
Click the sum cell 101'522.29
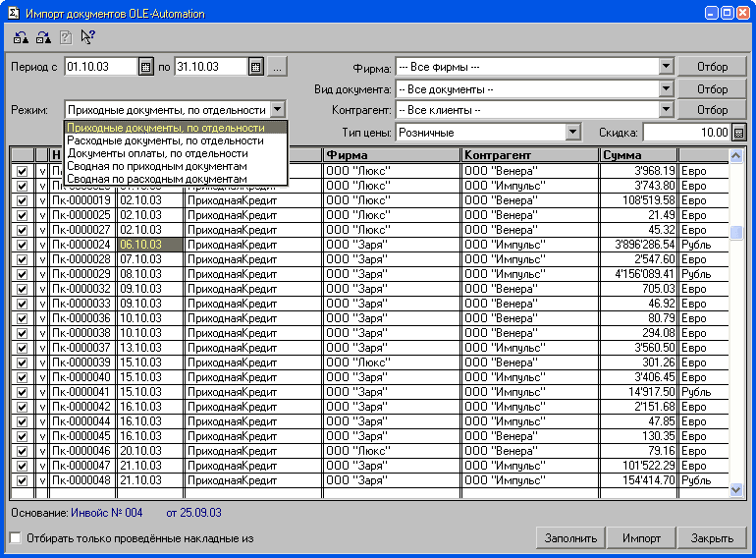click(639, 466)
